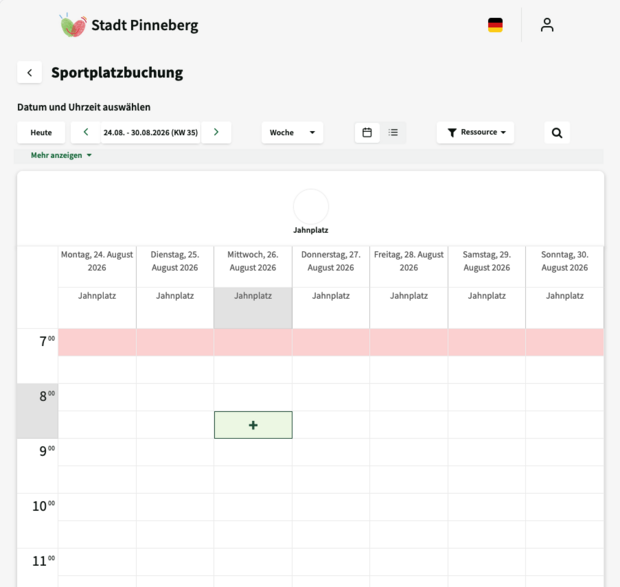620x587 pixels.
Task: Open the Woche view dropdown
Action: (292, 132)
